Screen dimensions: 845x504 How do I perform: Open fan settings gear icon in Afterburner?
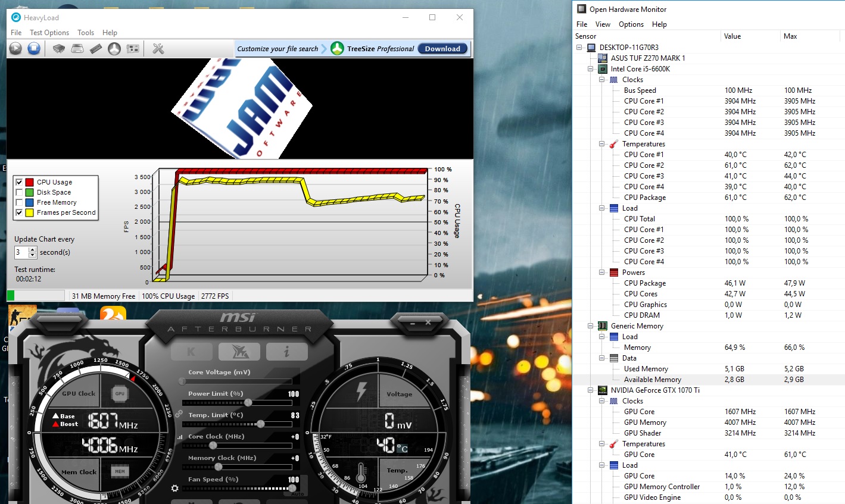[174, 488]
